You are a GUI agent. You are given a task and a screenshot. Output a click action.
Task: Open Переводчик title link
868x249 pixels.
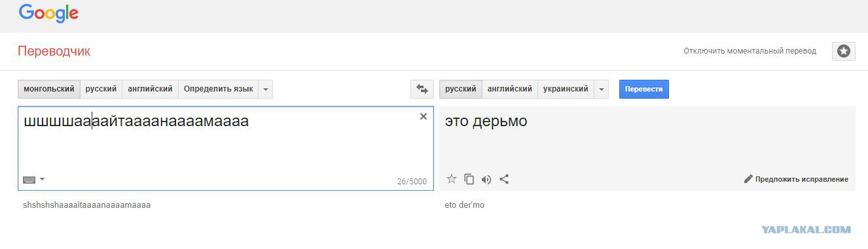pos(54,51)
